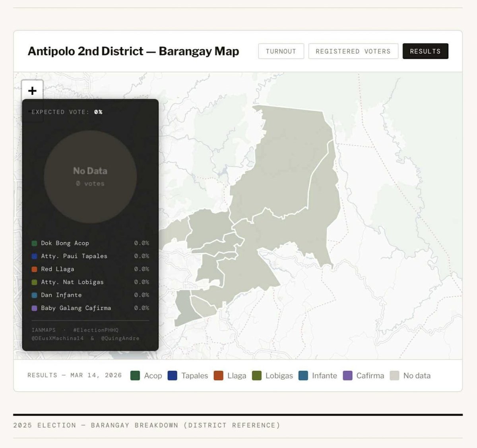Screen dimensions: 477x448
Task: Click the Antipolo 2nd District map title
Action: [x=134, y=51]
